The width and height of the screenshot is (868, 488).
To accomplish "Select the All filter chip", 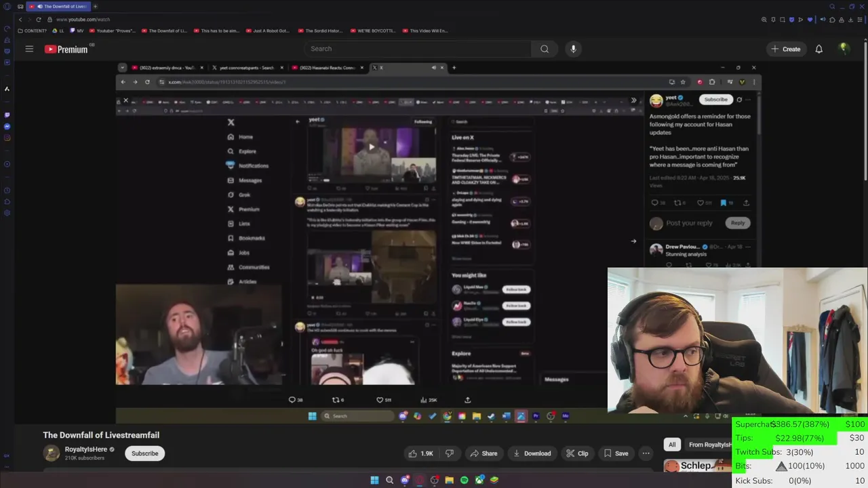I will click(672, 445).
